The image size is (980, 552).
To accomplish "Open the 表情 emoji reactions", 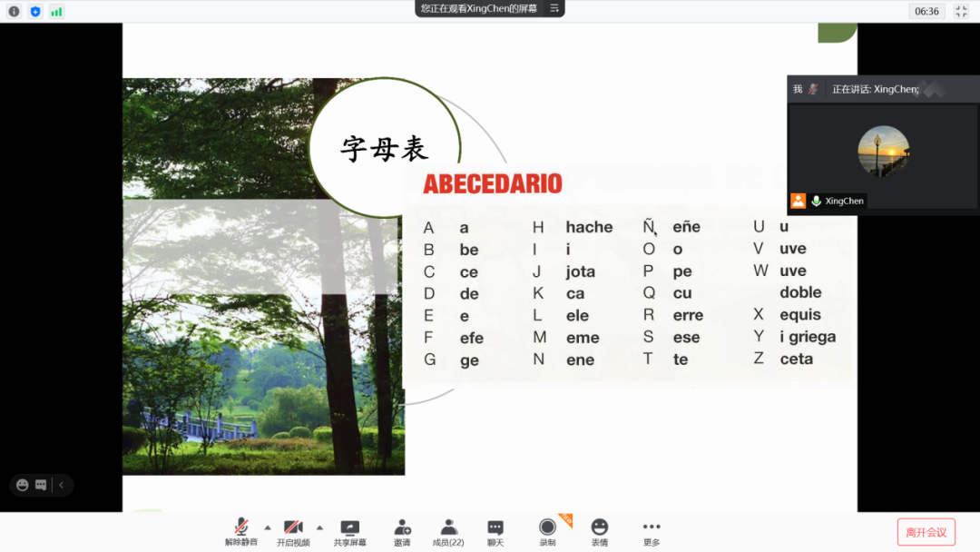I will (599, 532).
